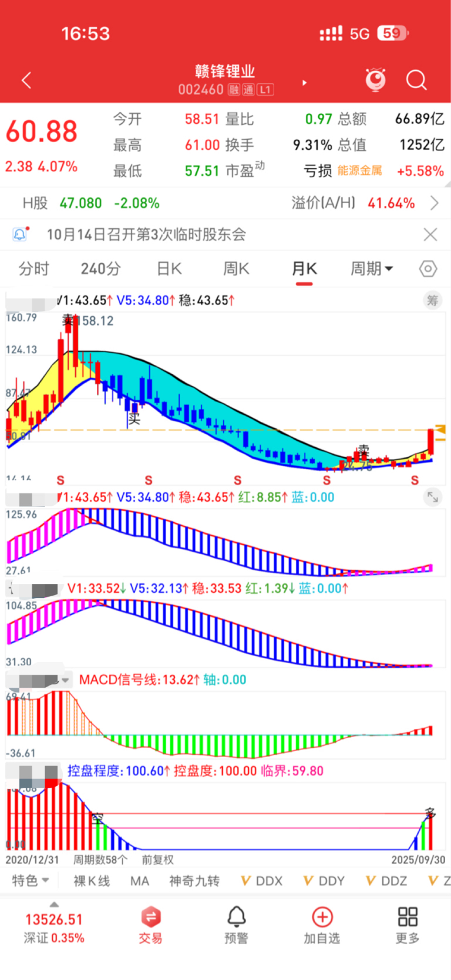Tap the 2025/09/30 end date label
The image size is (451, 980).
pyautogui.click(x=418, y=860)
